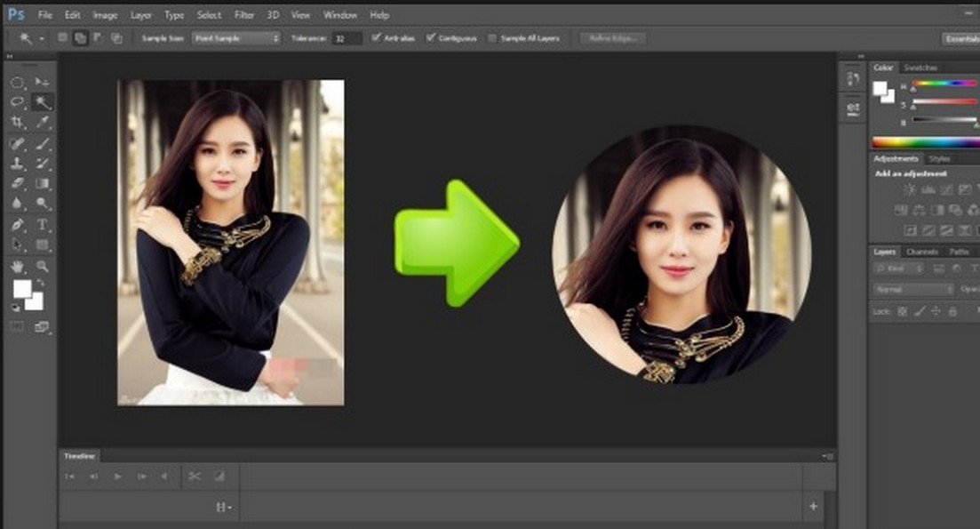The width and height of the screenshot is (980, 529).
Task: Select the Magic Wand tool
Action: point(41,100)
